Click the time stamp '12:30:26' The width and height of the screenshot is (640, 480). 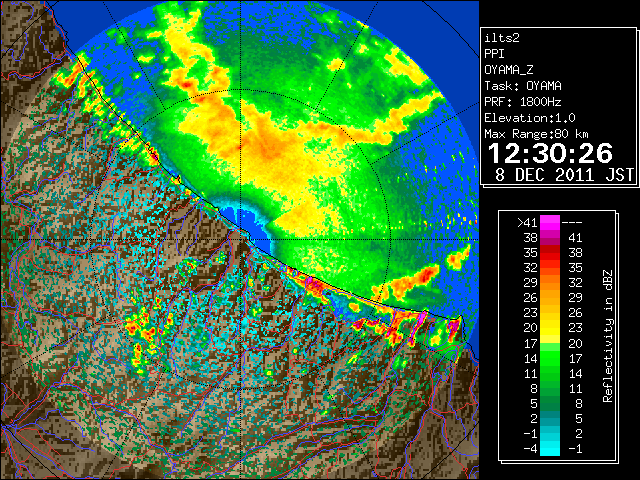(x=550, y=153)
